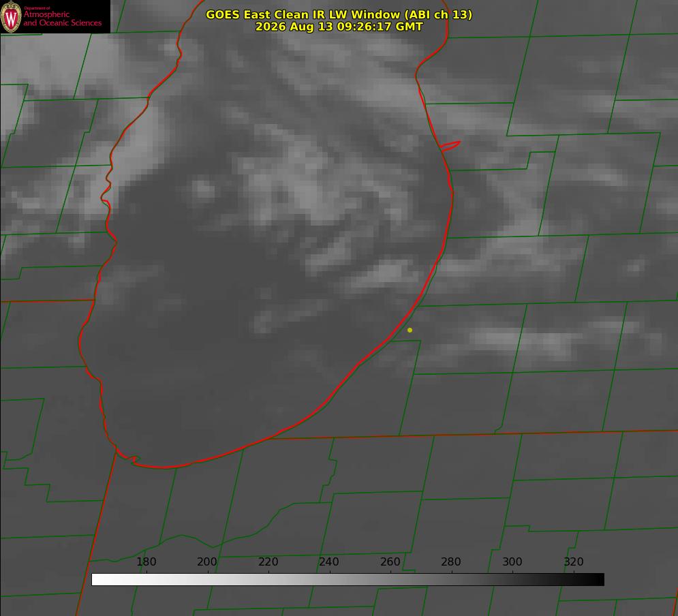Click the 320 colorbar tick label

click(x=574, y=561)
